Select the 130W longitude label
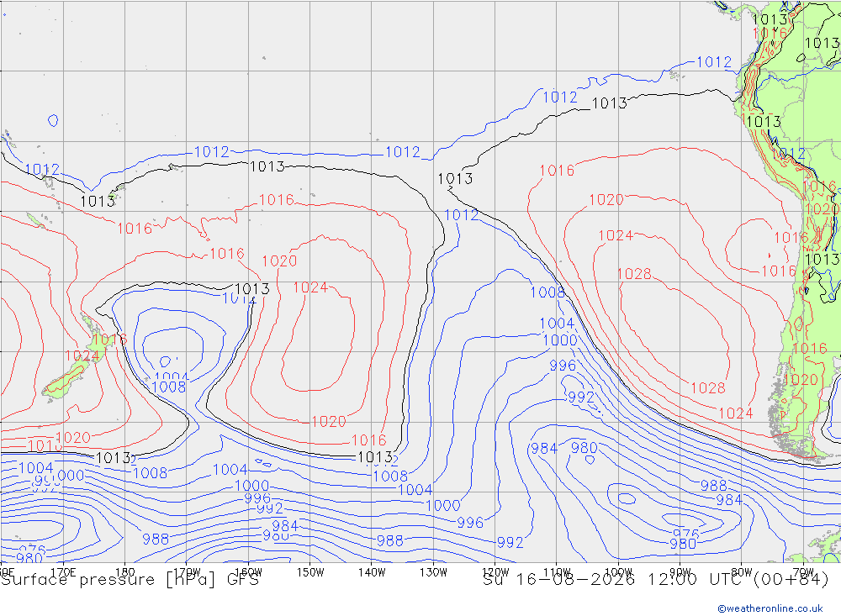The image size is (841, 616). 433,571
